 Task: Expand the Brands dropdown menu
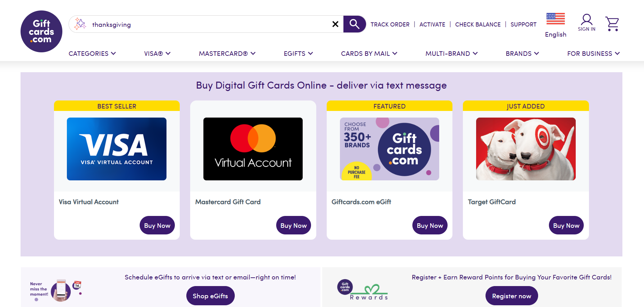[522, 53]
